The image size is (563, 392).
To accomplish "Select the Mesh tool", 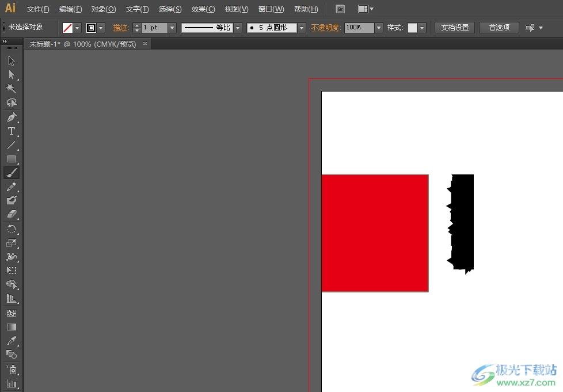I will pos(12,313).
